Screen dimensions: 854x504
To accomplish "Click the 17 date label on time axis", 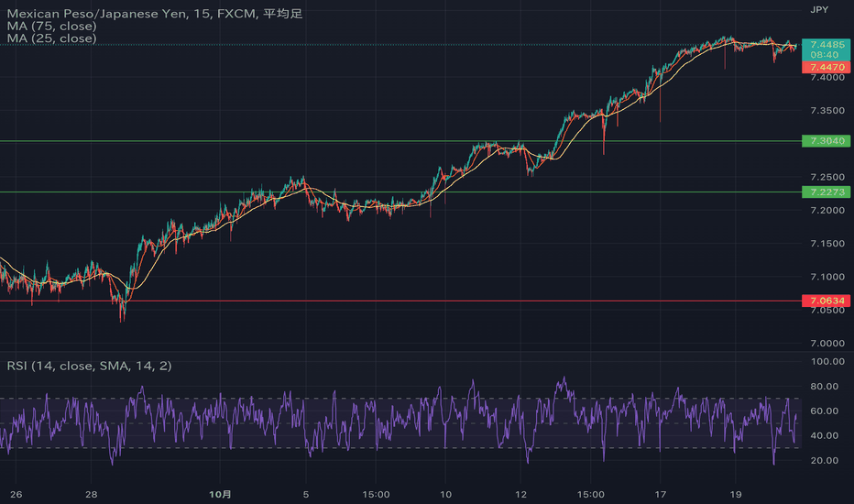I will [x=660, y=494].
